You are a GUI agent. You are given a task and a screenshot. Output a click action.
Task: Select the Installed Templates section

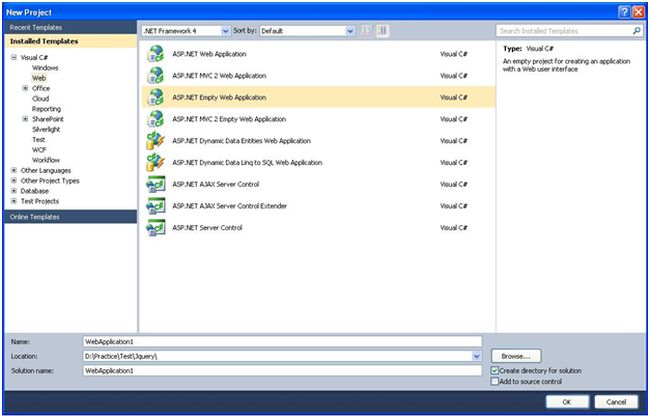70,41
